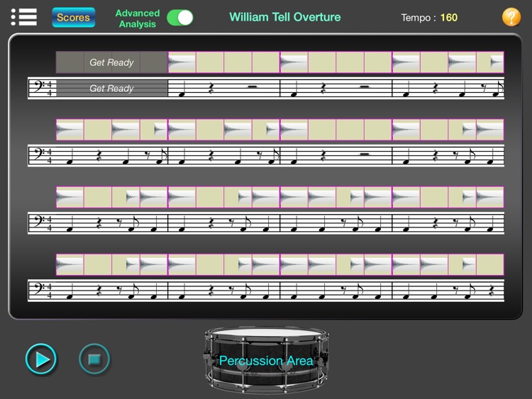
Task: Open help with the question mark icon
Action: pyautogui.click(x=511, y=17)
